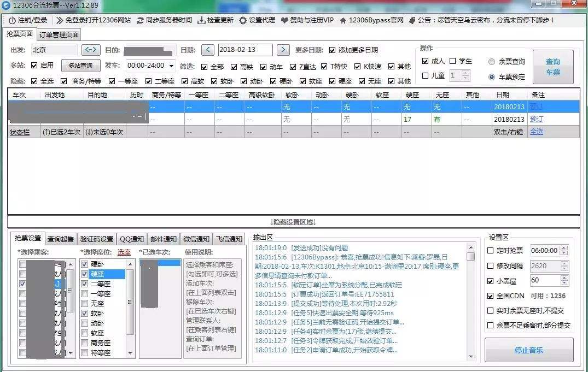Toggle 多站 启用 checkbox
Viewport: 588px width, 372px height.
pos(34,66)
